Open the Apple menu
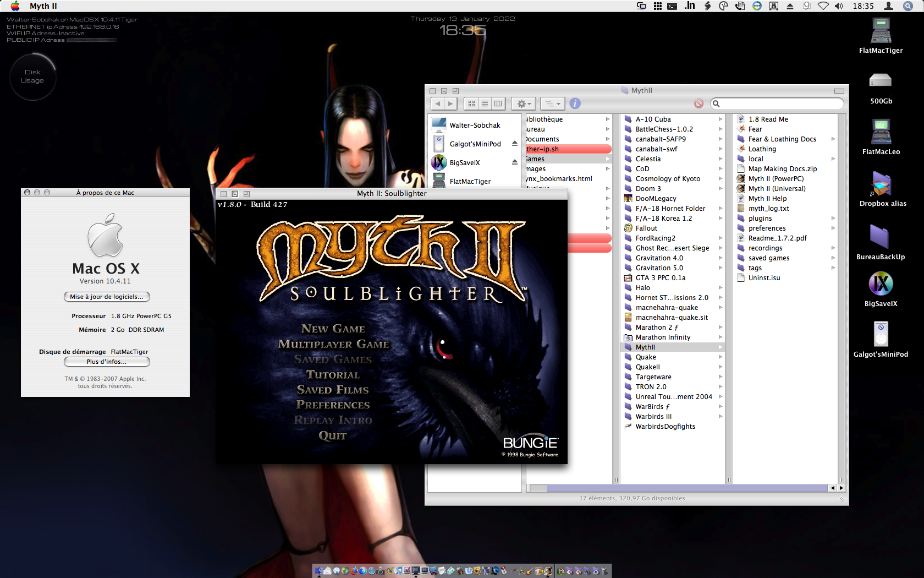 [15, 6]
